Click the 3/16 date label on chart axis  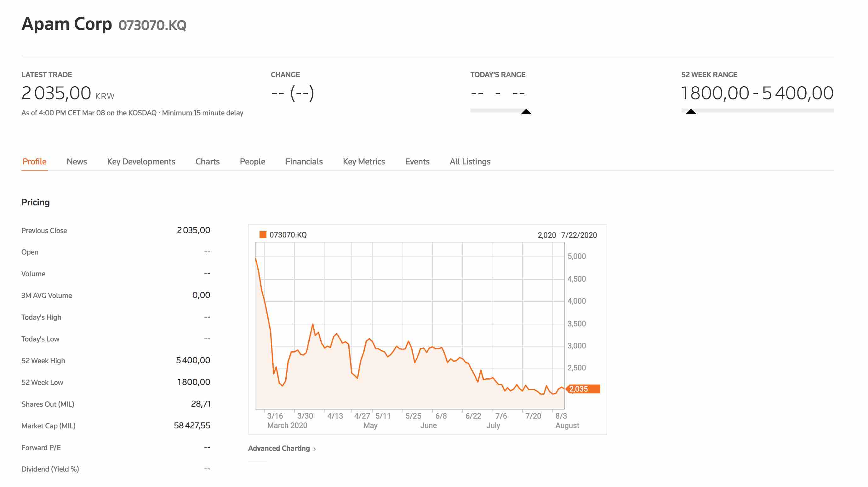point(275,416)
